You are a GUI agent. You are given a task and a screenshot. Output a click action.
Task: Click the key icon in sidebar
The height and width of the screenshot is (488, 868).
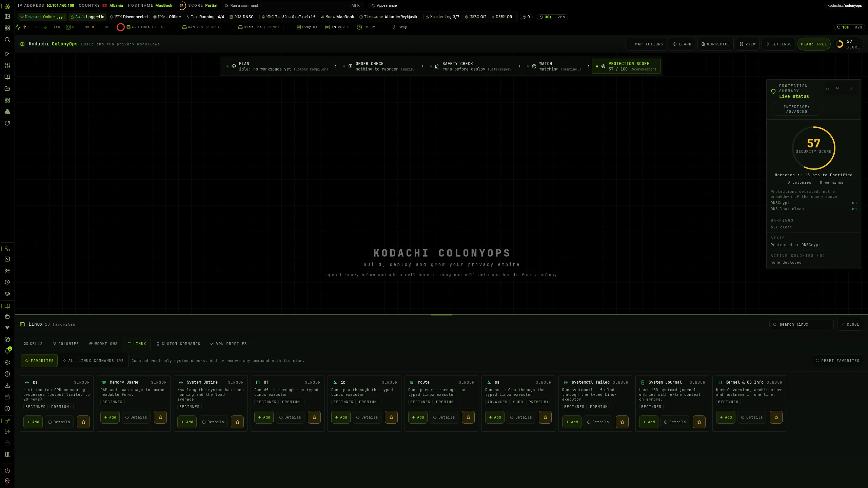7,421
